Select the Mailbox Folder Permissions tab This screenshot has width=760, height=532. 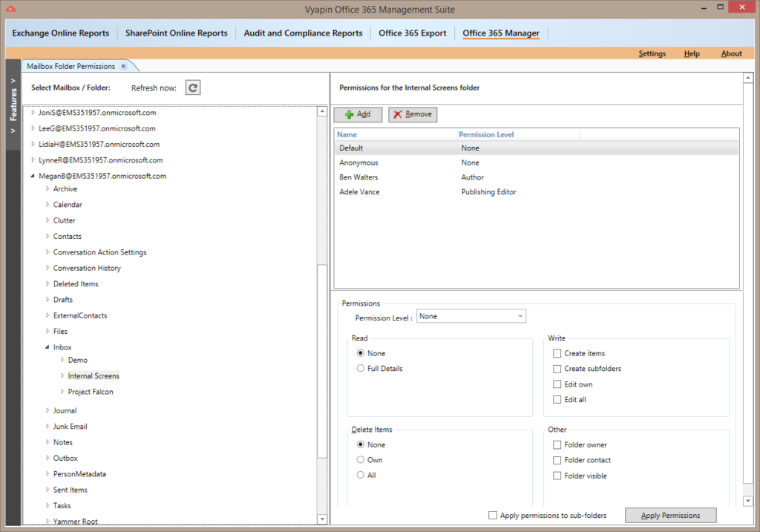(71, 66)
